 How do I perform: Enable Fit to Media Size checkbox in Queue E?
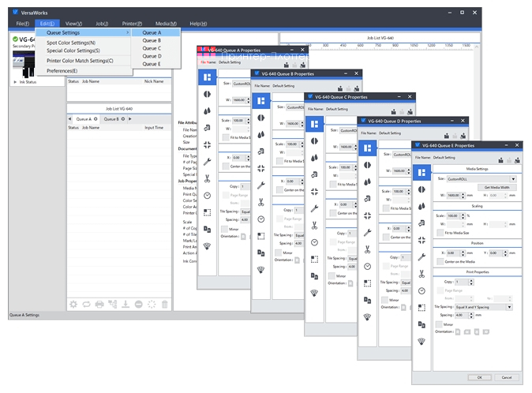[440, 233]
